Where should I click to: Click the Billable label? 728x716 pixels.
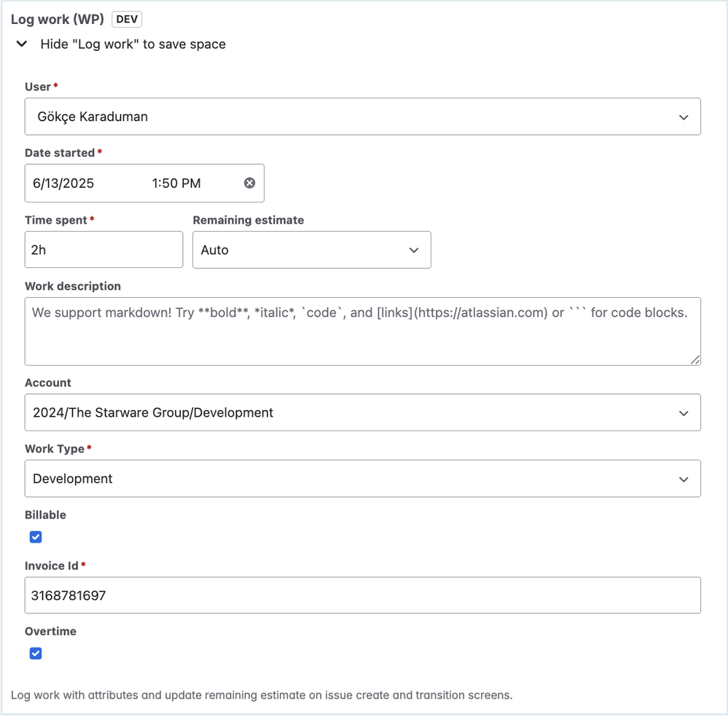[x=45, y=515]
